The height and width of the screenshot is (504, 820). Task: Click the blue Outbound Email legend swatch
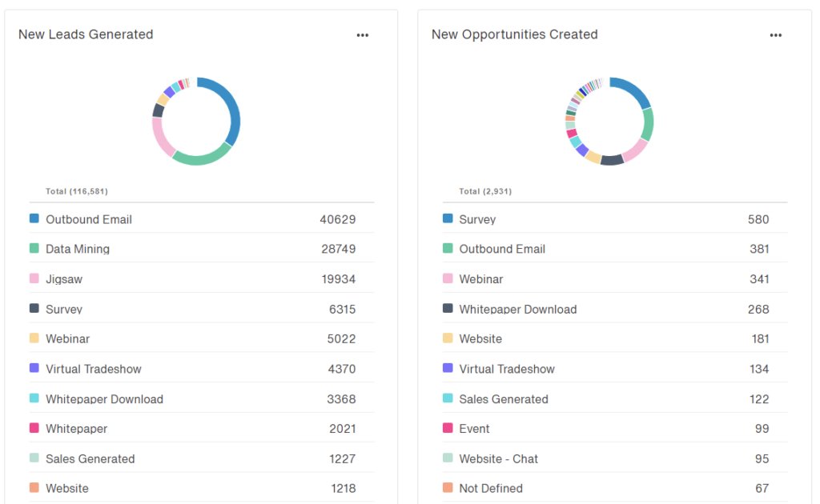(x=34, y=218)
